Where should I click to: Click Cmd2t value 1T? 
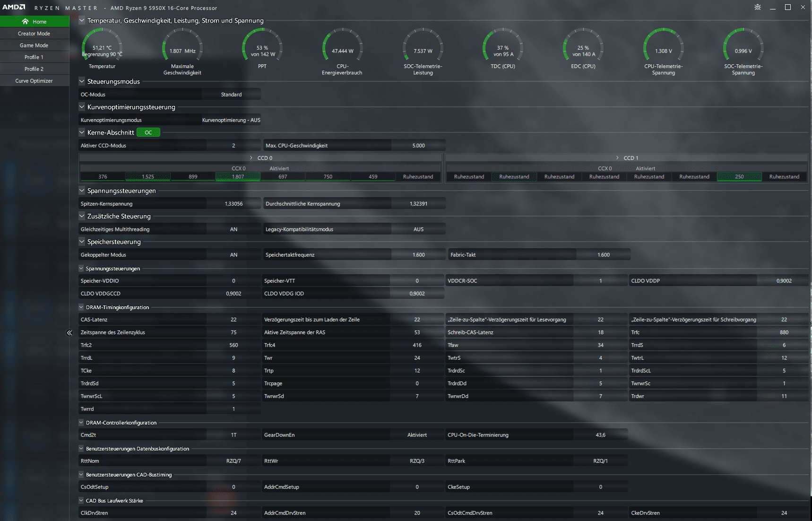tap(234, 435)
